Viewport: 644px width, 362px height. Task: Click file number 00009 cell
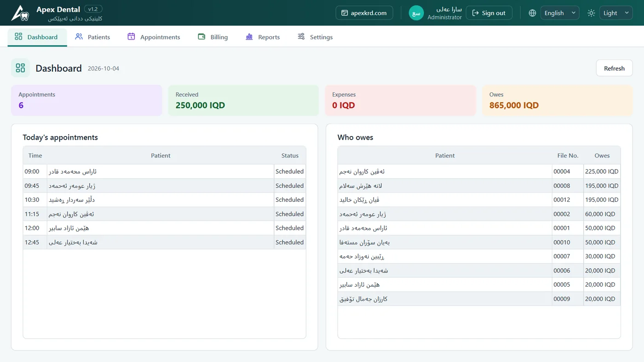(568, 299)
